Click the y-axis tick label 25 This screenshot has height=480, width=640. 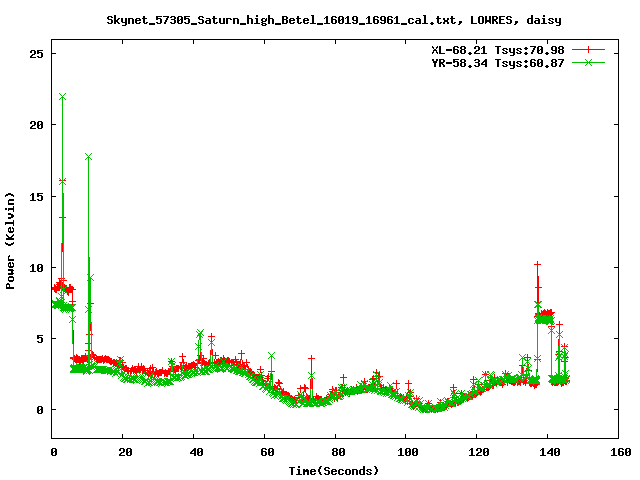(37, 54)
